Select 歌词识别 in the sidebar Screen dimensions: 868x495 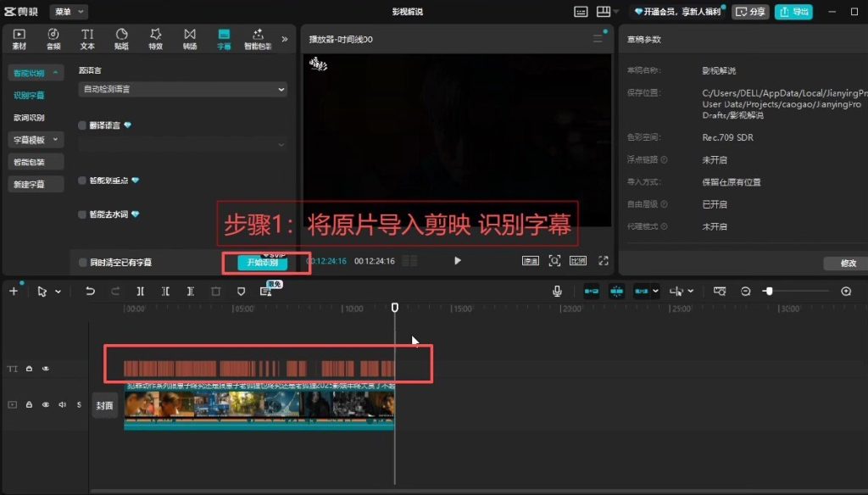pyautogui.click(x=29, y=117)
